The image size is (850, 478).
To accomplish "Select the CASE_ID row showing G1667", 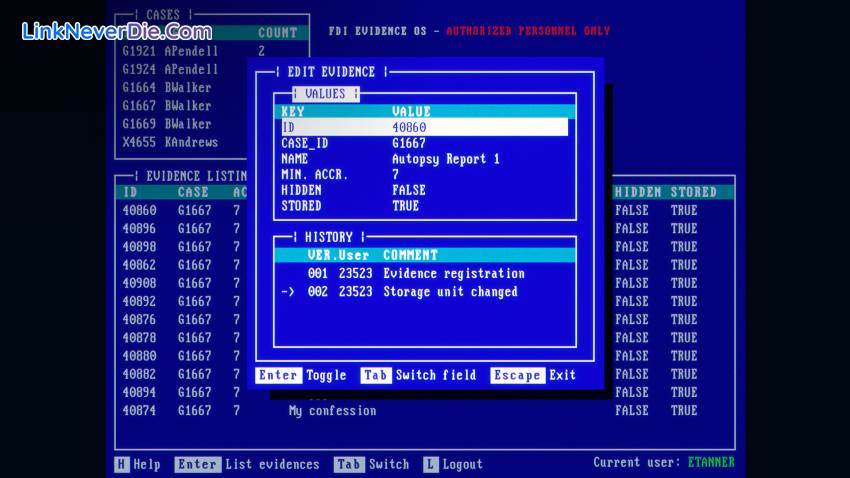I will click(x=425, y=143).
